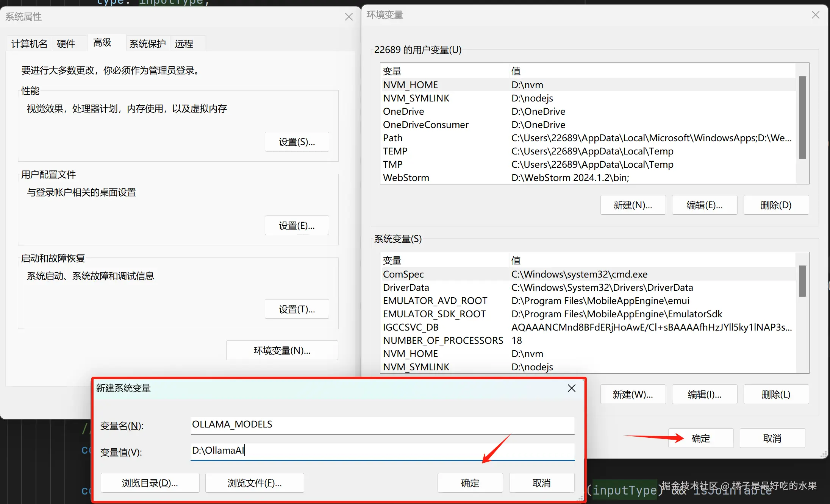Click the 变量名 input field
The width and height of the screenshot is (830, 504).
point(382,425)
